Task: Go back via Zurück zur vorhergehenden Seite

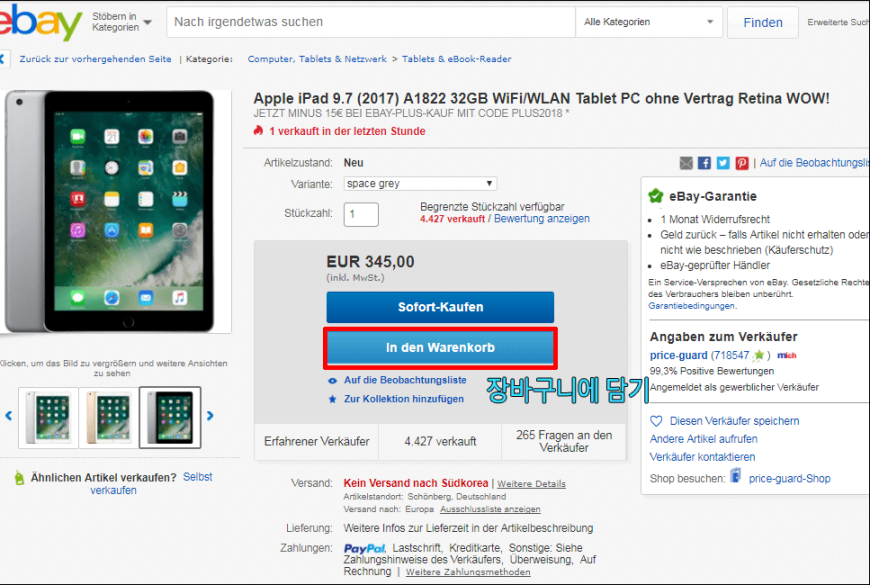Action: click(95, 59)
